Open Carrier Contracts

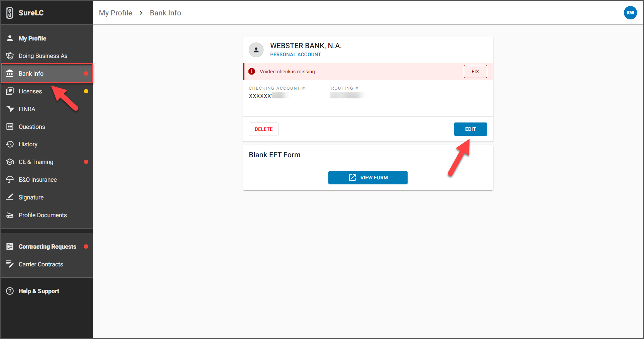(47, 264)
